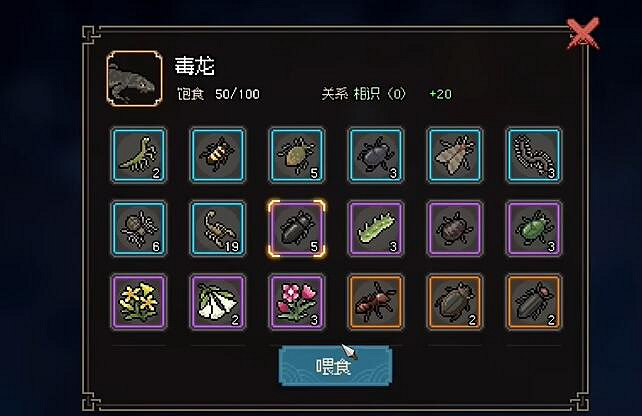
Task: Pick the centipede item
Action: [x=534, y=155]
